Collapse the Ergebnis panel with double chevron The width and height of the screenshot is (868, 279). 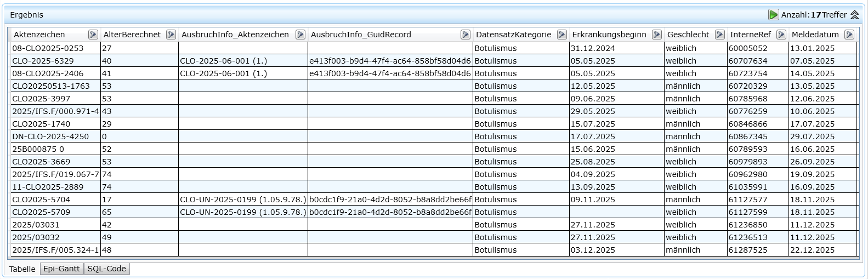[x=854, y=15]
